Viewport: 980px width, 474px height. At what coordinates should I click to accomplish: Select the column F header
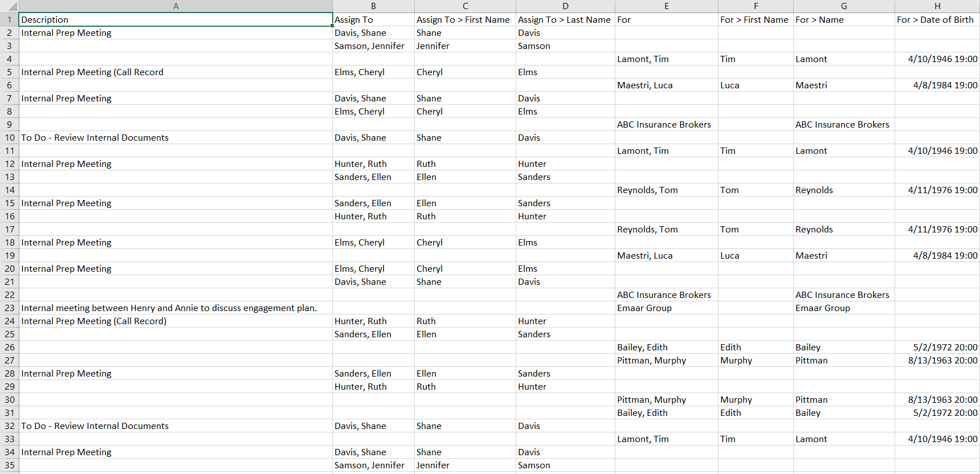756,6
